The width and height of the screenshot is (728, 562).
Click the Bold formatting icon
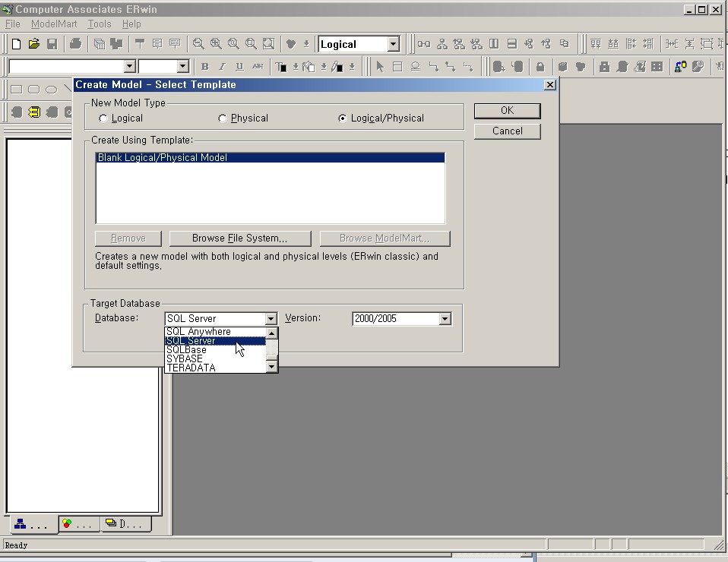(x=204, y=67)
